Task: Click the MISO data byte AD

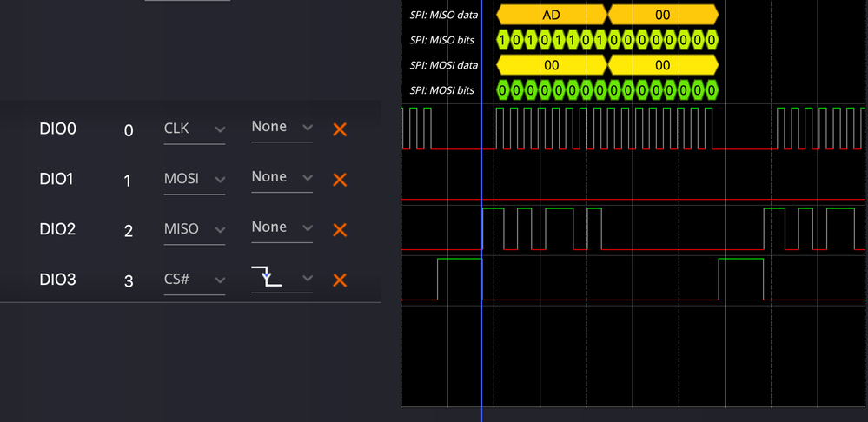Action: click(552, 15)
